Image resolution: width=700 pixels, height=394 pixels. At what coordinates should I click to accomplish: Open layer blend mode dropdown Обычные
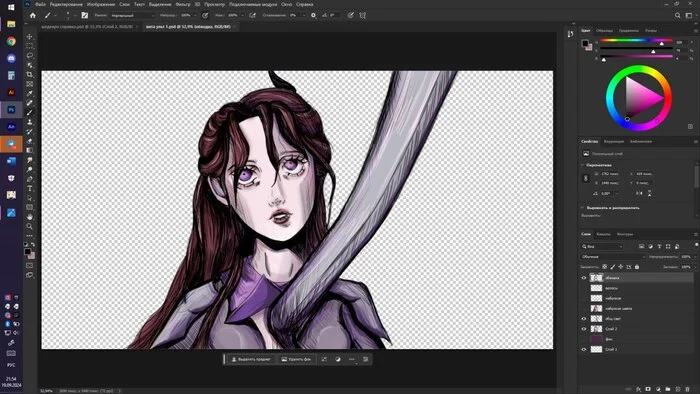(x=613, y=257)
